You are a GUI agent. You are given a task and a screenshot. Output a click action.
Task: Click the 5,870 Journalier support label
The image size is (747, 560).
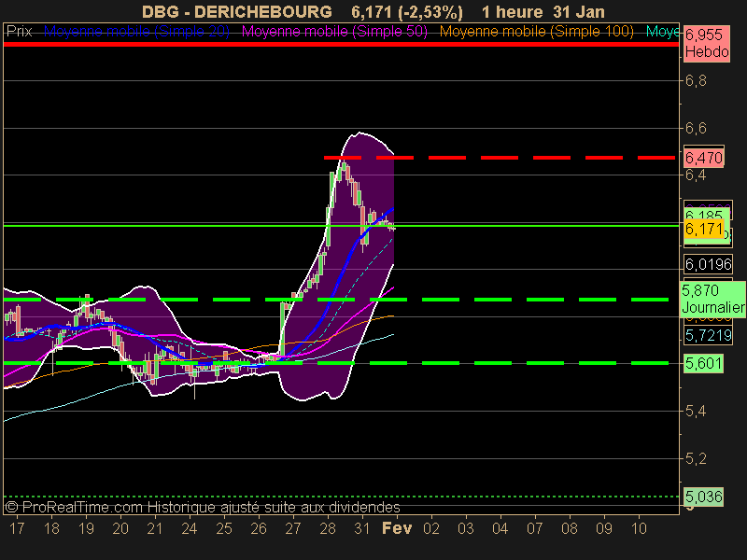point(712,299)
